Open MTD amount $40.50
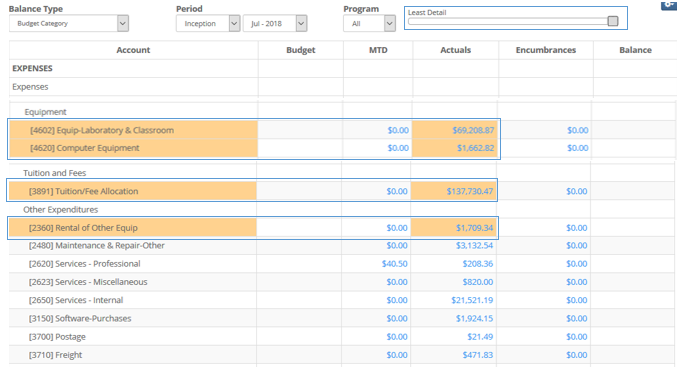This screenshot has height=370, width=683. point(395,264)
